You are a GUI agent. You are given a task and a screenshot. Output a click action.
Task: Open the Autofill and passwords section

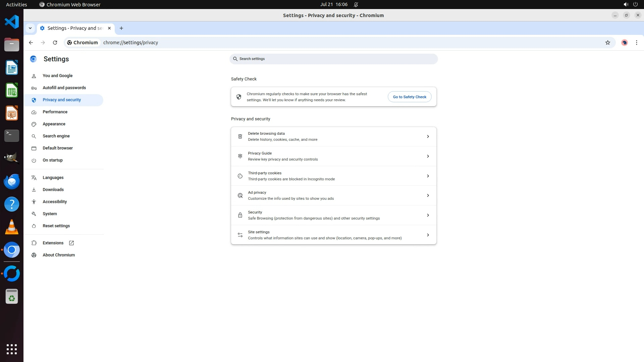64,88
